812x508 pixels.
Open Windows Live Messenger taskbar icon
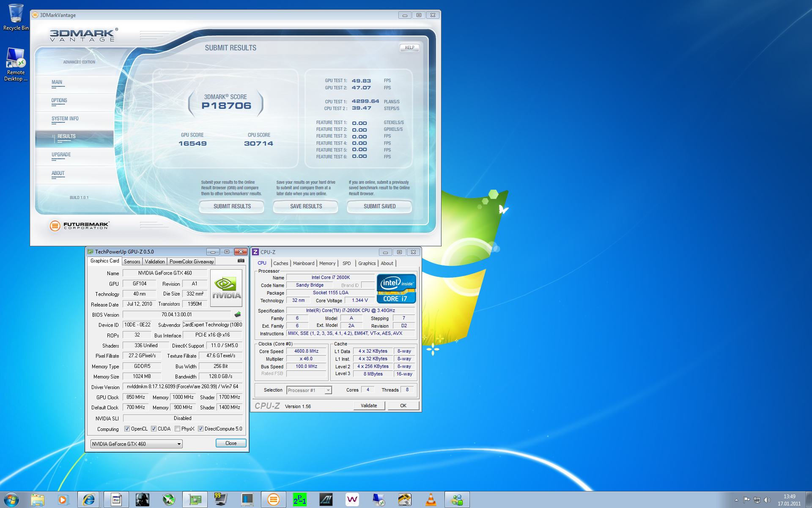click(x=457, y=500)
